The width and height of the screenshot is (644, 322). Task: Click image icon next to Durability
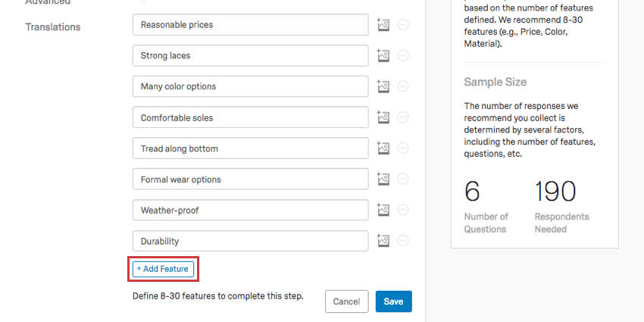point(383,242)
